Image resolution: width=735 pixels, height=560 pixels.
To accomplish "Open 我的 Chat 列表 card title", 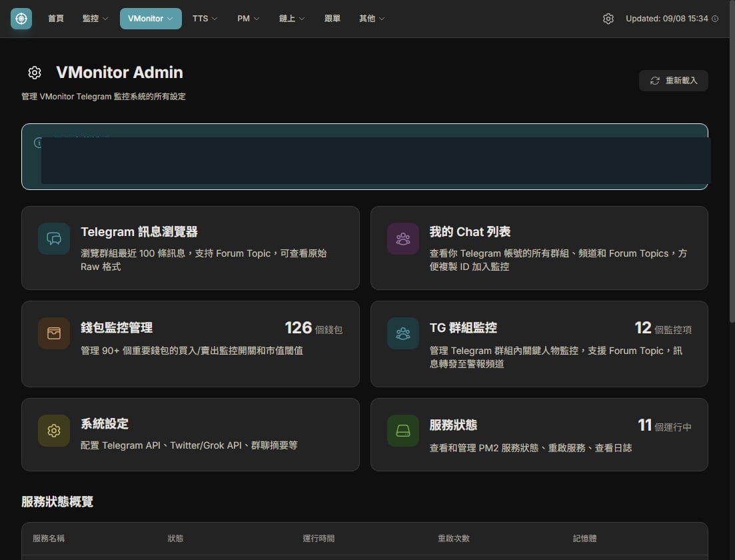I will click(x=470, y=232).
